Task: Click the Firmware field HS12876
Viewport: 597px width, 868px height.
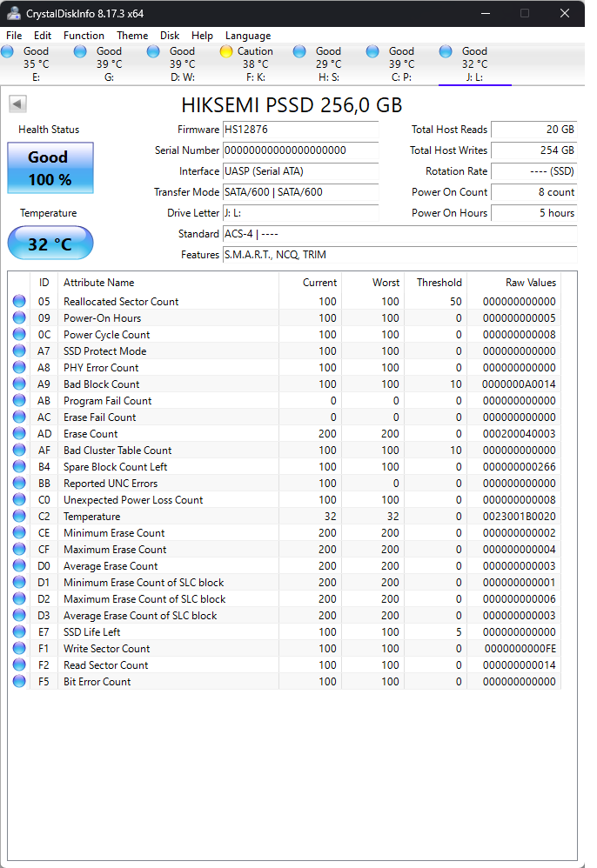Action: click(x=301, y=130)
